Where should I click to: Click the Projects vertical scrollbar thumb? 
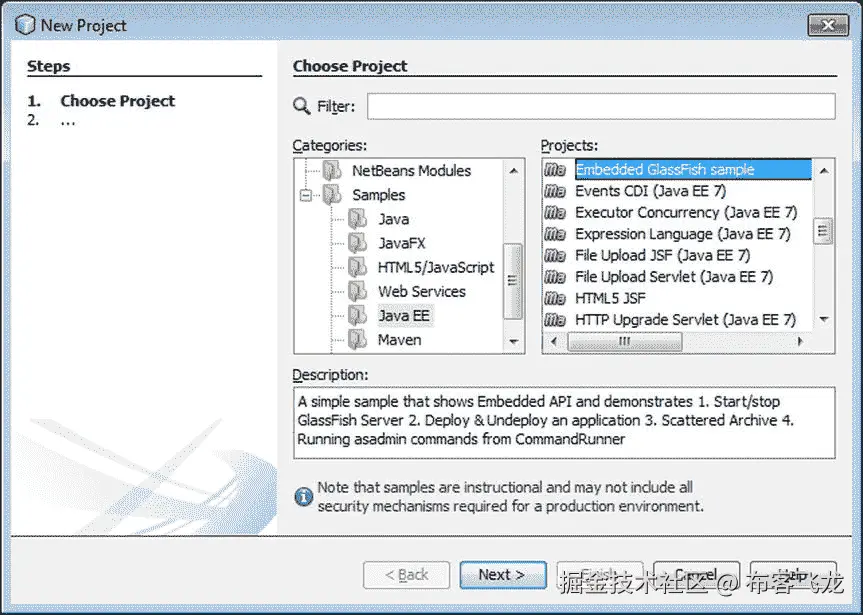tap(823, 231)
